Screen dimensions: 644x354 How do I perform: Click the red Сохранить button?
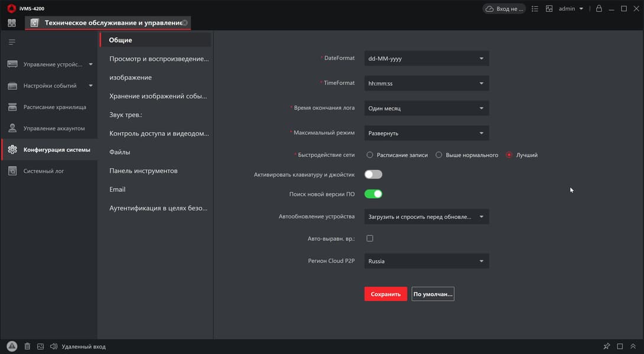click(385, 294)
